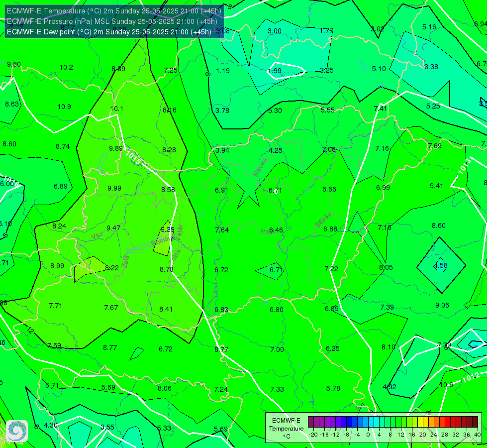Image resolution: width=487 pixels, height=448 pixels.
Task: Click the grid value '8.22'
Action: point(112,268)
